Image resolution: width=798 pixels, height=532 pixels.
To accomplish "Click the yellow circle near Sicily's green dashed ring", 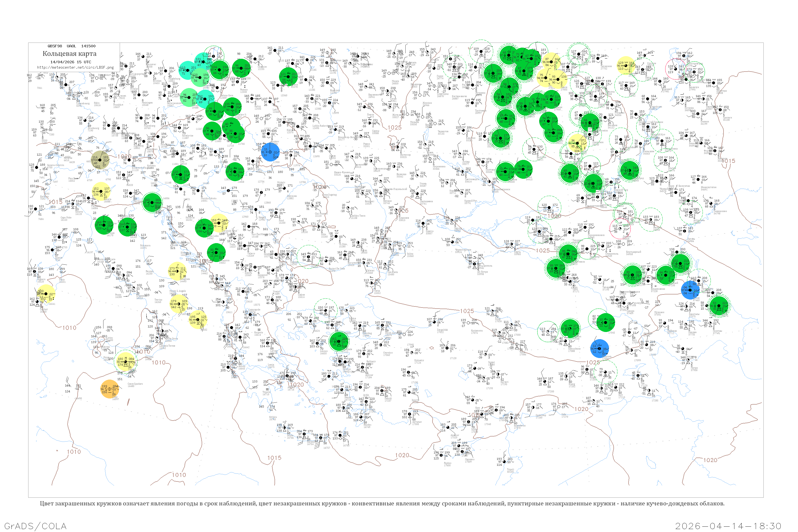I will pyautogui.click(x=125, y=362).
